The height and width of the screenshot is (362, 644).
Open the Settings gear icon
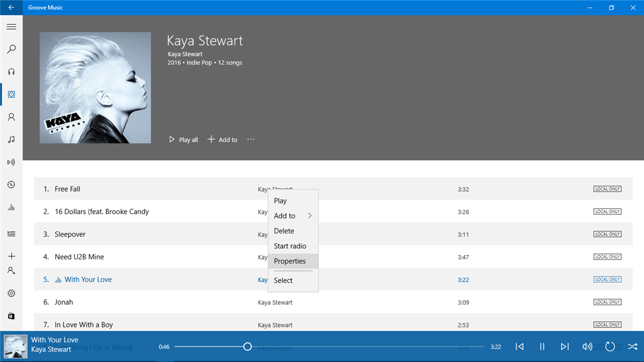(11, 293)
